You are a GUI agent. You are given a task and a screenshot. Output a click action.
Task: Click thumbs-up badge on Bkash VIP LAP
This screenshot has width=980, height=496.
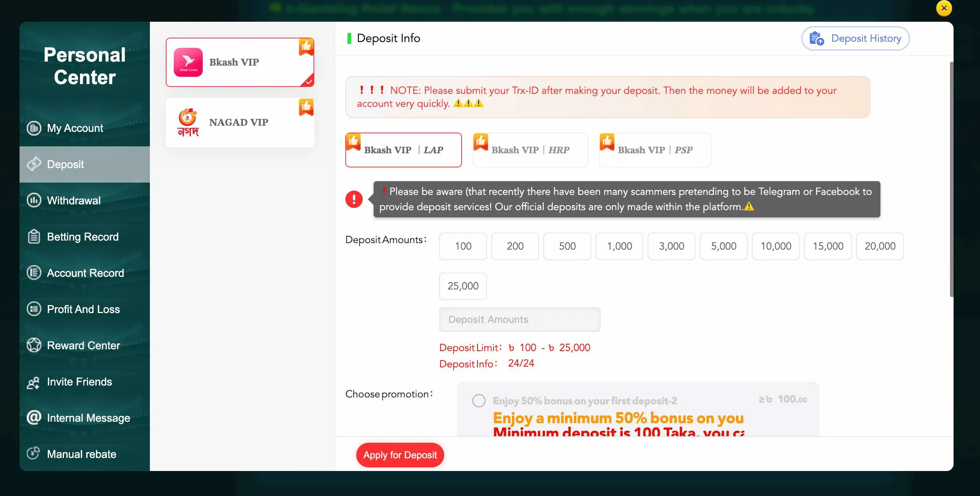(353, 142)
